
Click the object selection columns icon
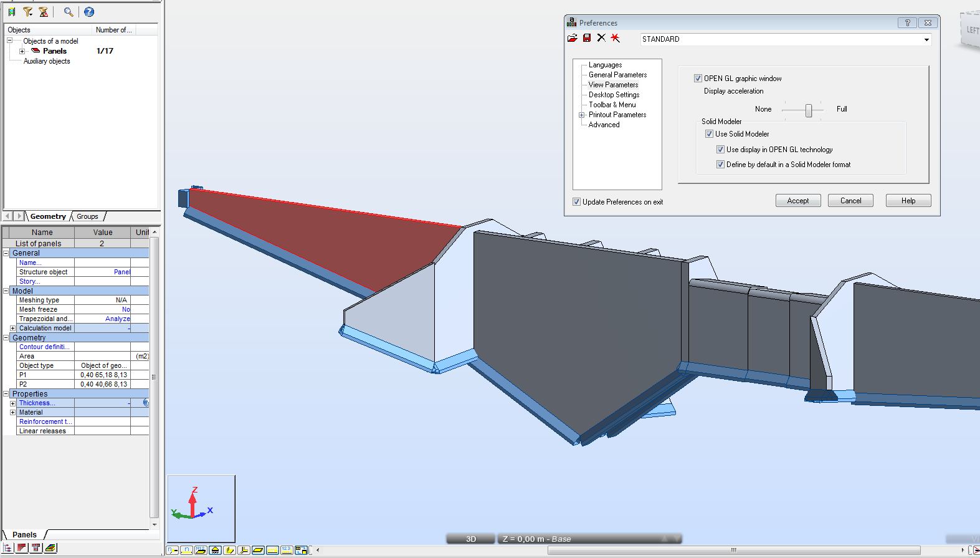pos(11,12)
